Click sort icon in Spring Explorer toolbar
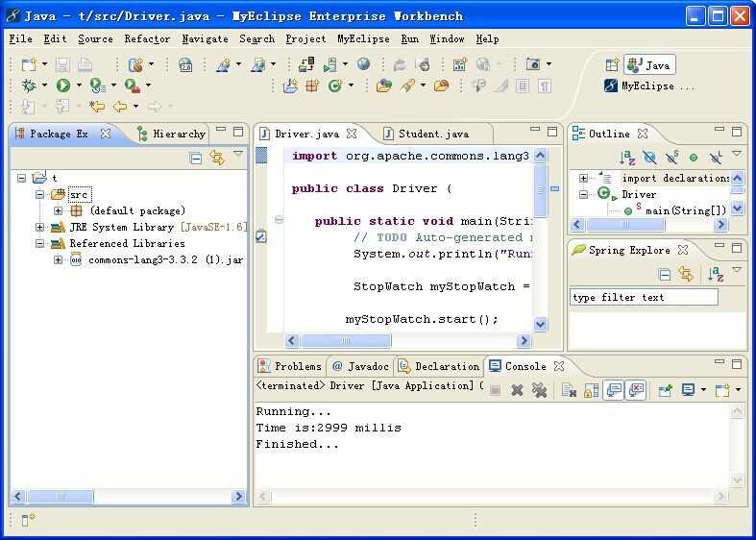The image size is (756, 540). pyautogui.click(x=716, y=275)
